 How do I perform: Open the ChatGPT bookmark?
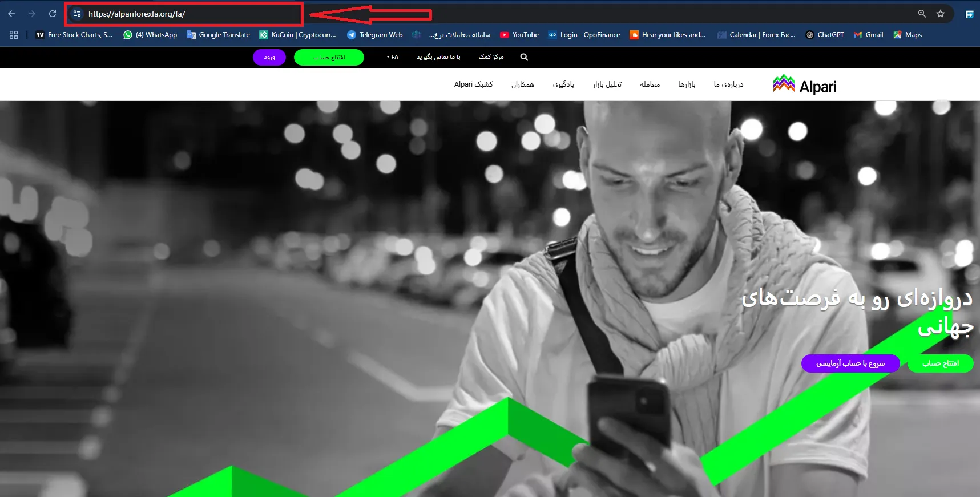click(825, 35)
